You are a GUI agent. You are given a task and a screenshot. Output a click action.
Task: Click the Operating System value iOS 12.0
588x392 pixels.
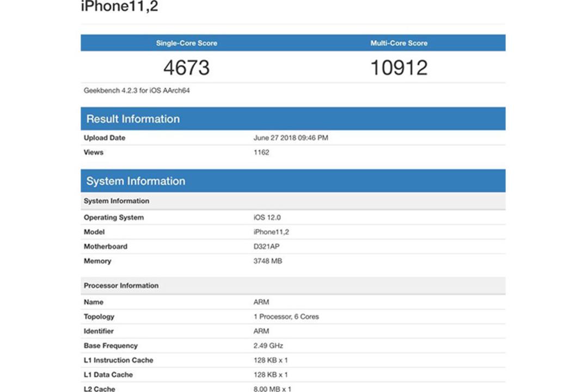point(267,218)
